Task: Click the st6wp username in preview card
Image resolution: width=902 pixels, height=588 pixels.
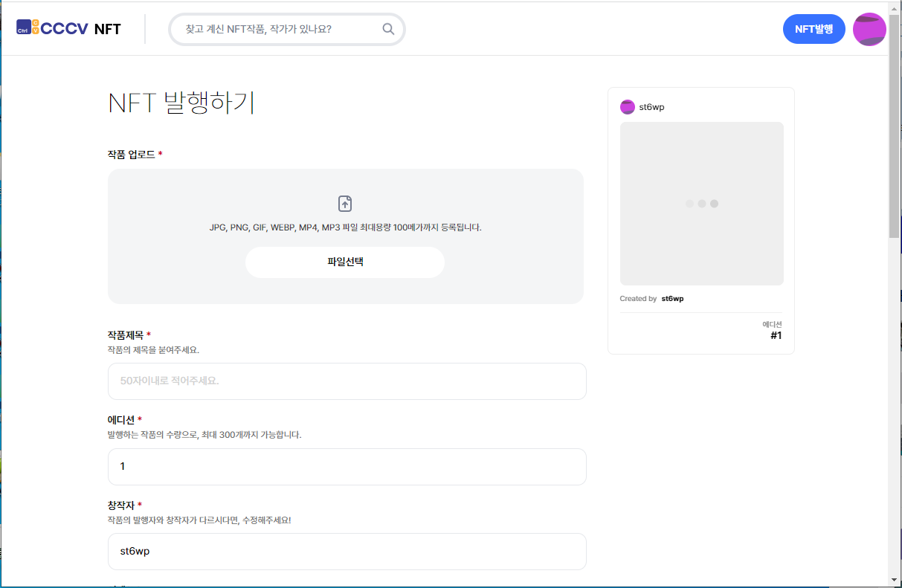Action: (x=652, y=107)
